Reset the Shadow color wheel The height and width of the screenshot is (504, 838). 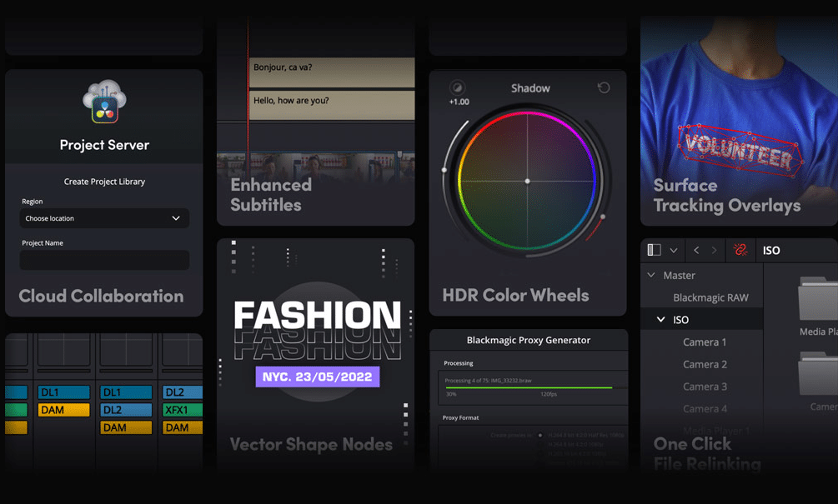tap(604, 88)
